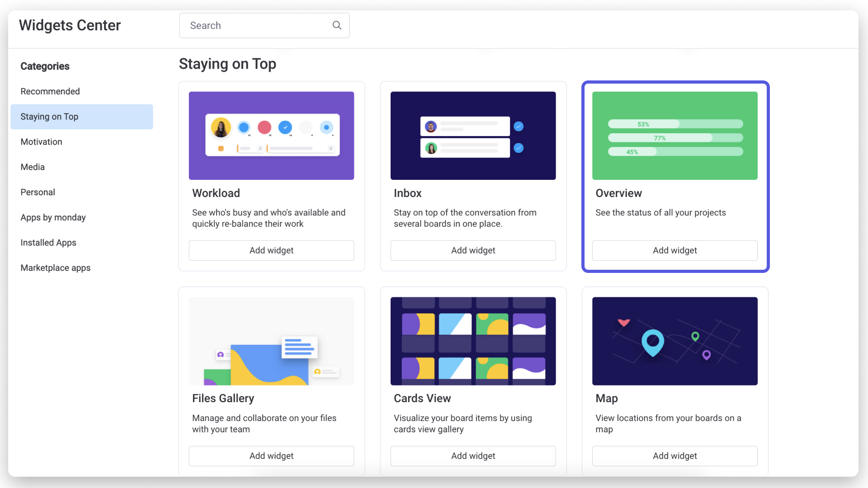Open the Installed Apps category
This screenshot has width=868, height=488.
click(x=48, y=243)
